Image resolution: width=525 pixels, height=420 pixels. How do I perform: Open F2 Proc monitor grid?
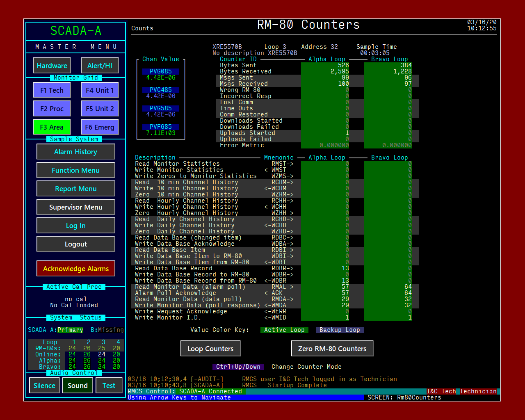52,109
